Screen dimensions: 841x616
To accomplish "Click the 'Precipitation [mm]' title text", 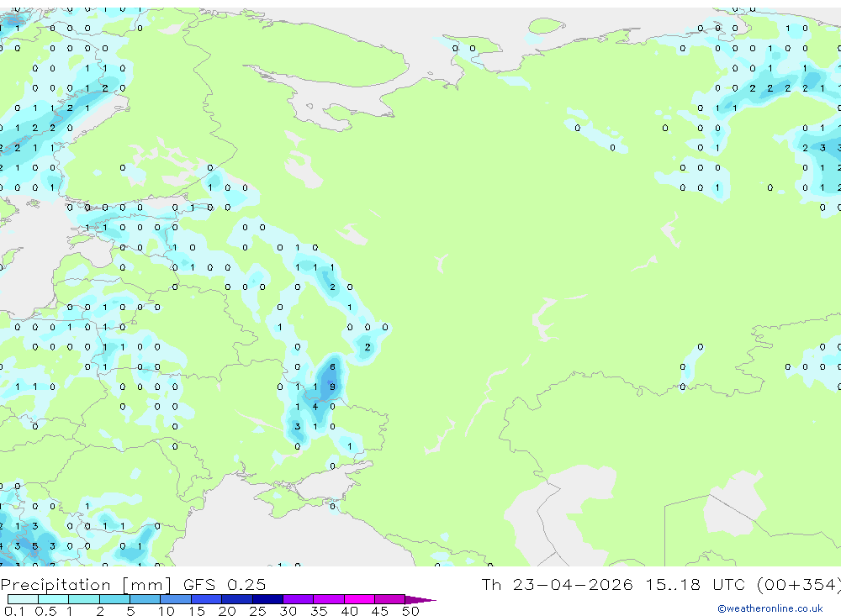I will [x=86, y=584].
